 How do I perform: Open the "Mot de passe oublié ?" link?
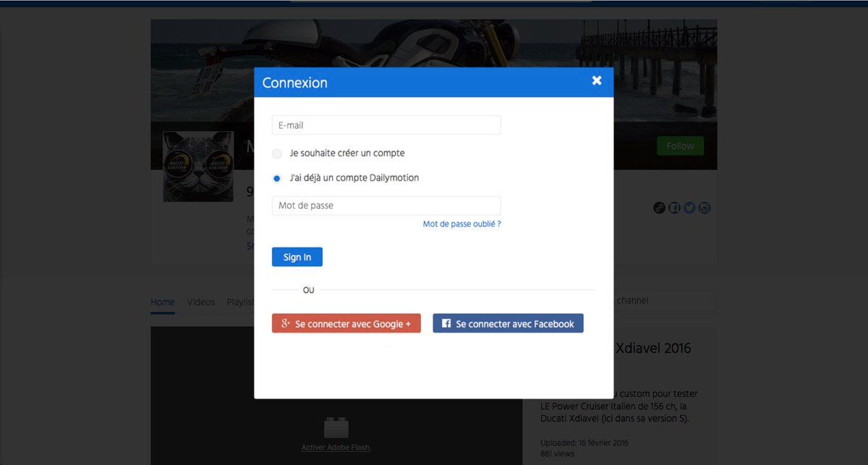462,224
